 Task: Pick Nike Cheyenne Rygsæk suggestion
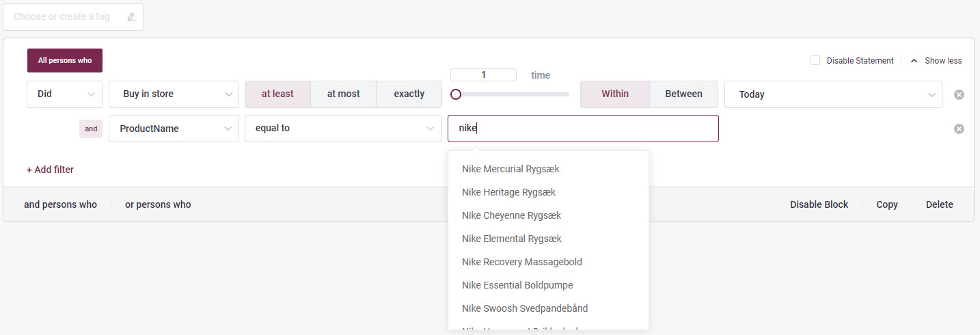pos(548,215)
